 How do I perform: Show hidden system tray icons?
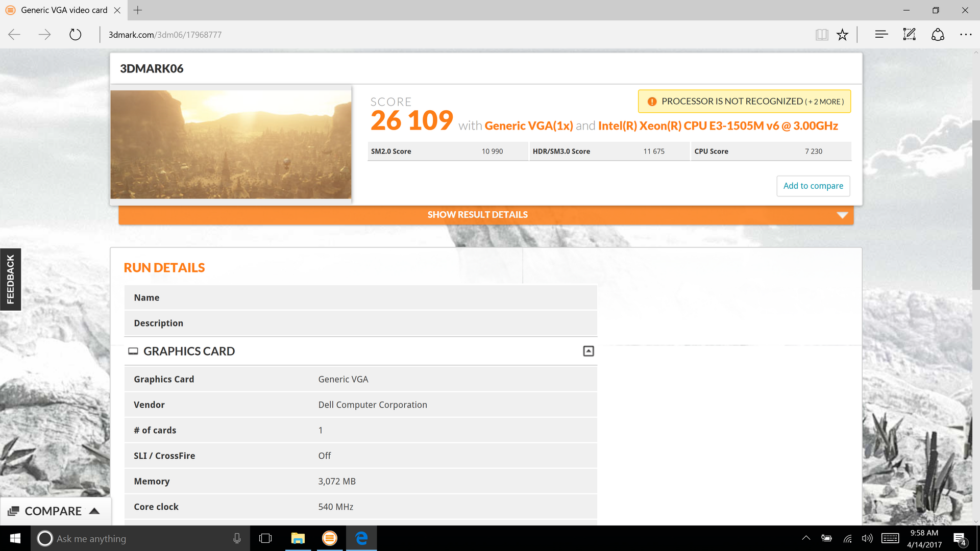806,538
